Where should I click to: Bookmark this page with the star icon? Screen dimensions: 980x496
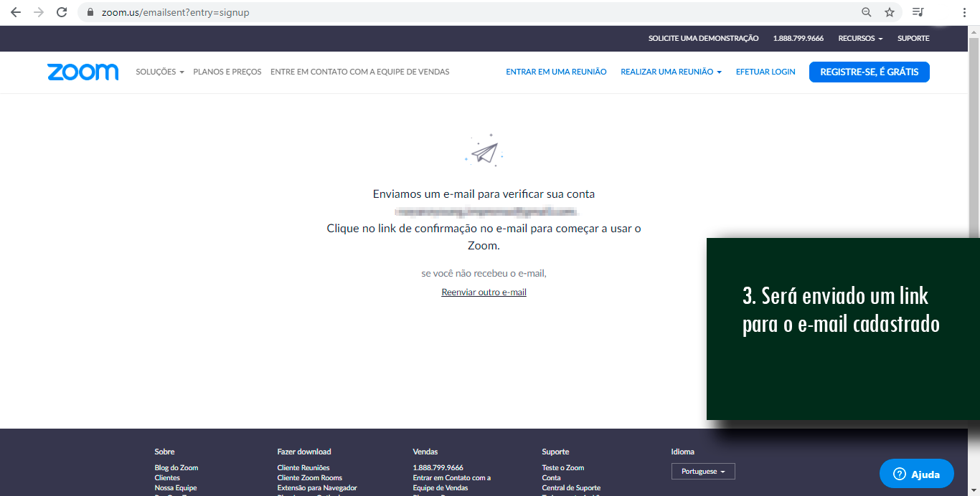pos(890,12)
